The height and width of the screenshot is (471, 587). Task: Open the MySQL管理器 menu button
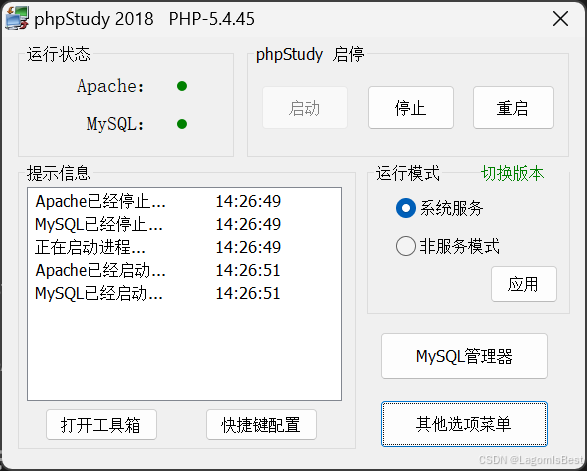464,356
